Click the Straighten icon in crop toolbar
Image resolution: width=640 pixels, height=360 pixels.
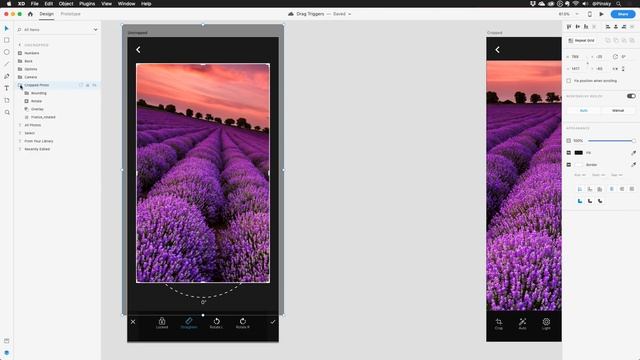[x=189, y=322]
